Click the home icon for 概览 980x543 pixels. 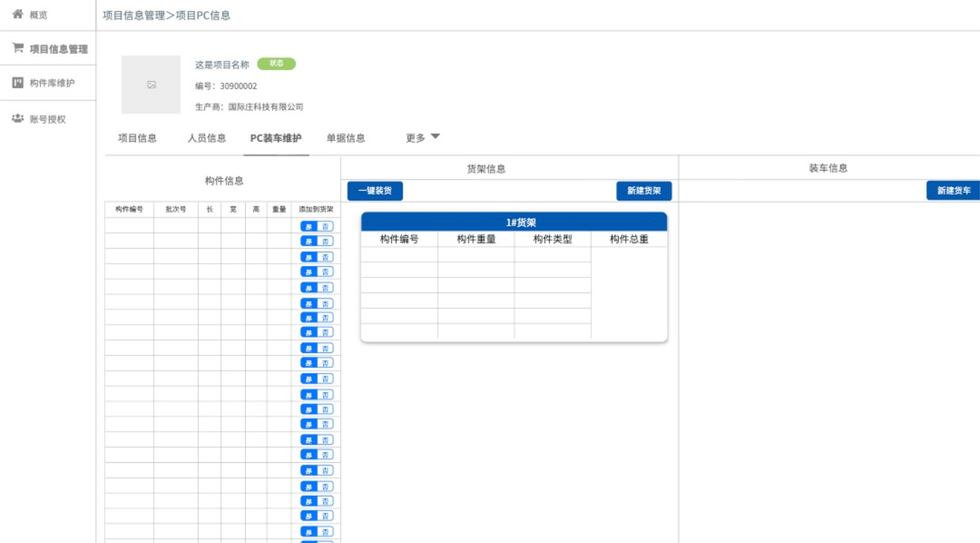(17, 14)
